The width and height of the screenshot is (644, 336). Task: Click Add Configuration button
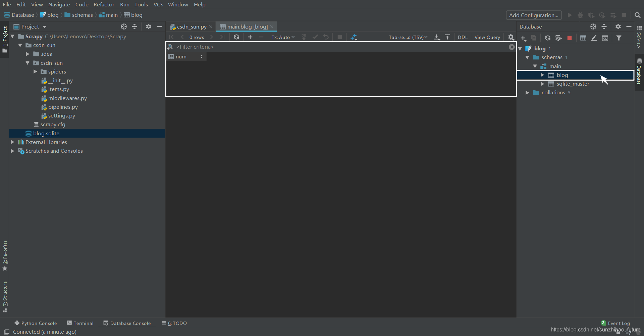click(x=534, y=15)
